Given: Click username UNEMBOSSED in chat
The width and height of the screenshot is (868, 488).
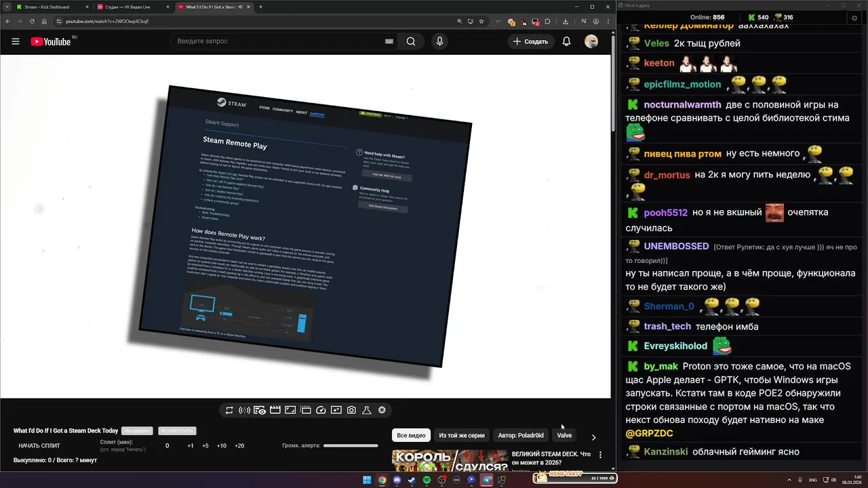Looking at the screenshot, I should tap(676, 247).
